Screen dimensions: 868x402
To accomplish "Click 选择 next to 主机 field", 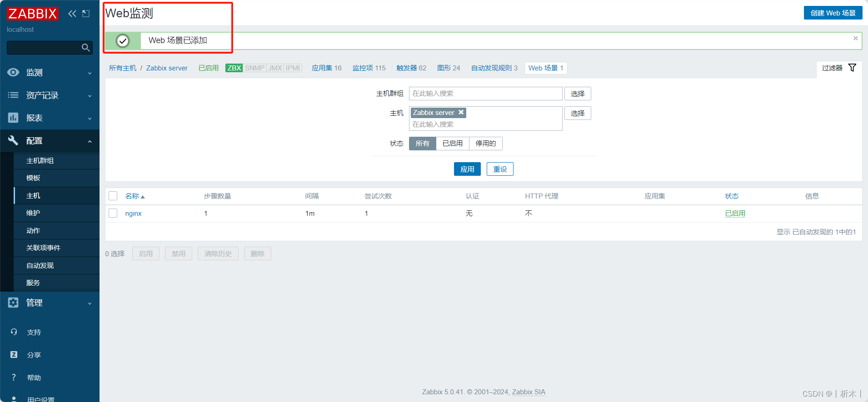I will (x=578, y=113).
